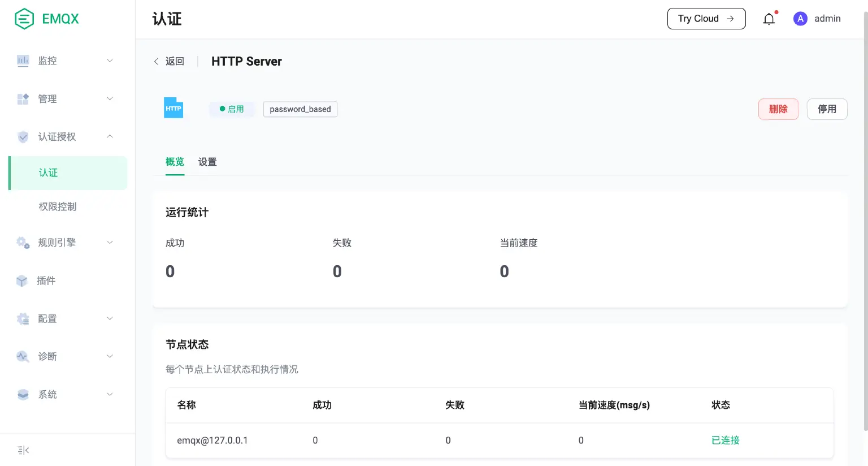The width and height of the screenshot is (868, 466).
Task: Open the 插件 plugins sidebar icon
Action: (x=23, y=281)
